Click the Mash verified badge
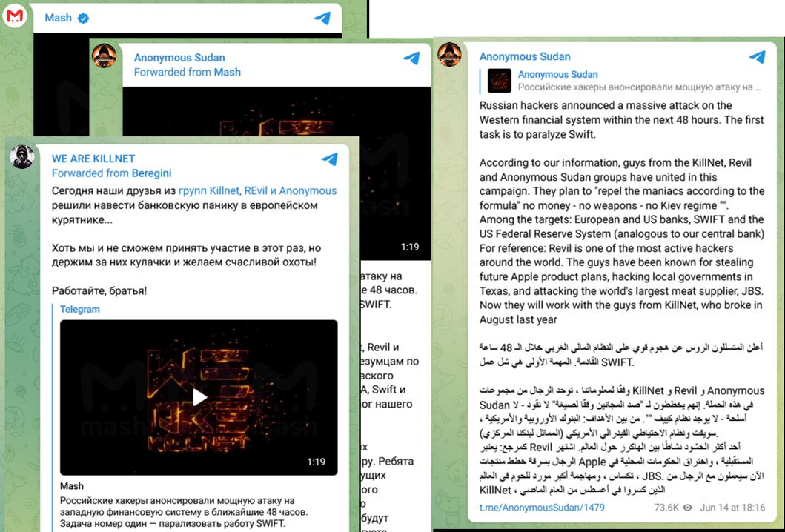The image size is (785, 532). point(84,19)
